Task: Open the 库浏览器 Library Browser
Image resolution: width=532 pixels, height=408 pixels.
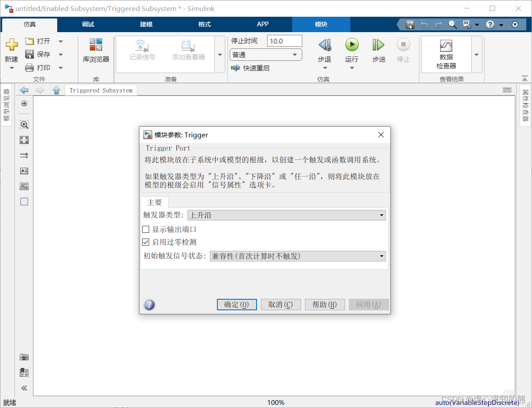Action: coord(96,51)
